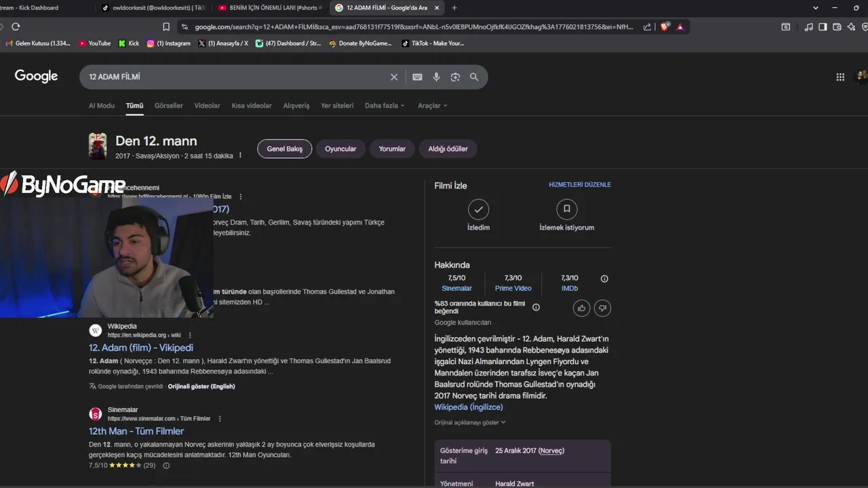Select the AI Modu search tab

tap(102, 106)
